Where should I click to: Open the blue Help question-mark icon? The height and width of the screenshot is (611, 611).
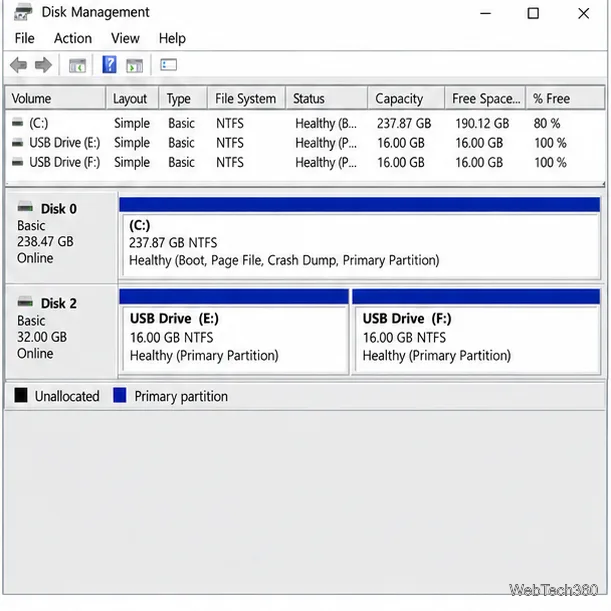click(x=109, y=65)
